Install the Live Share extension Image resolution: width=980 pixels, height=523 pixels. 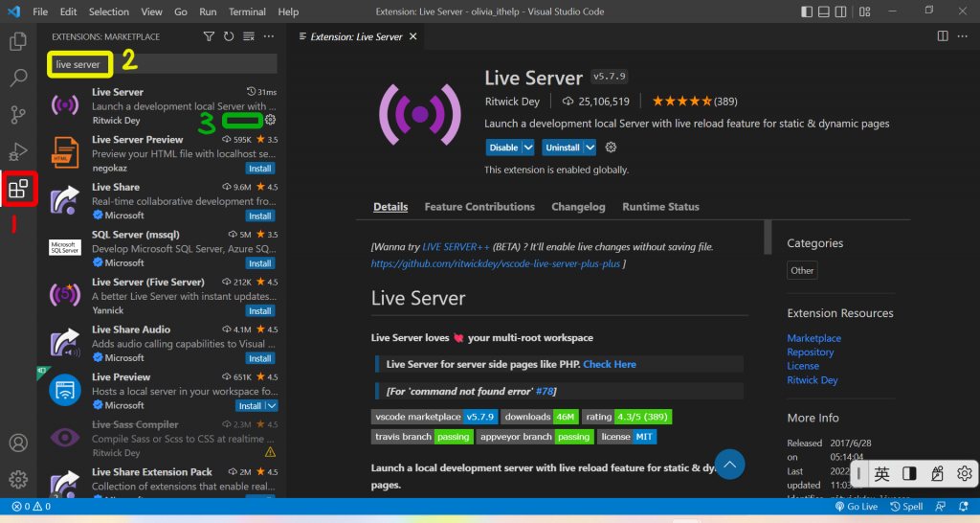260,216
